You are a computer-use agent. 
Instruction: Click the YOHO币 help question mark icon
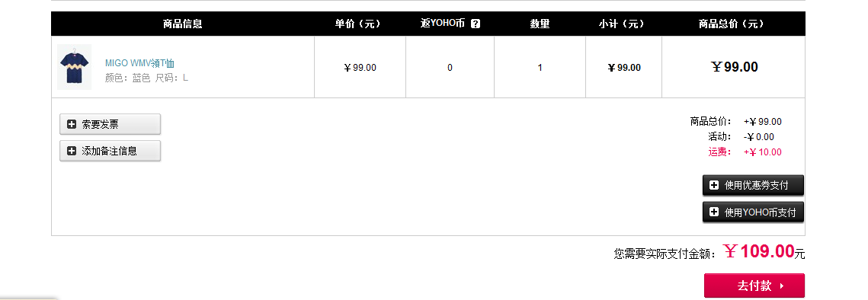[x=476, y=24]
